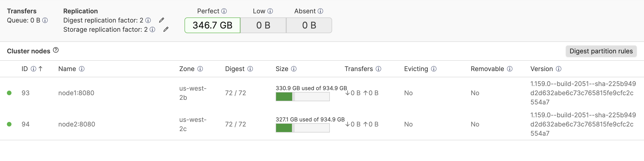
Task: Click the Digest replication factor info icon
Action: click(x=148, y=20)
